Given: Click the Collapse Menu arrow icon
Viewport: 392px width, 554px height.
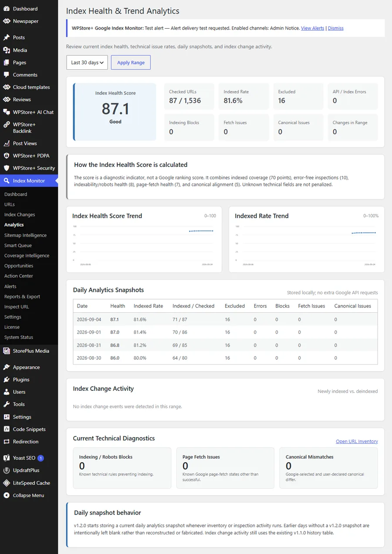Looking at the screenshot, I should pos(7,495).
